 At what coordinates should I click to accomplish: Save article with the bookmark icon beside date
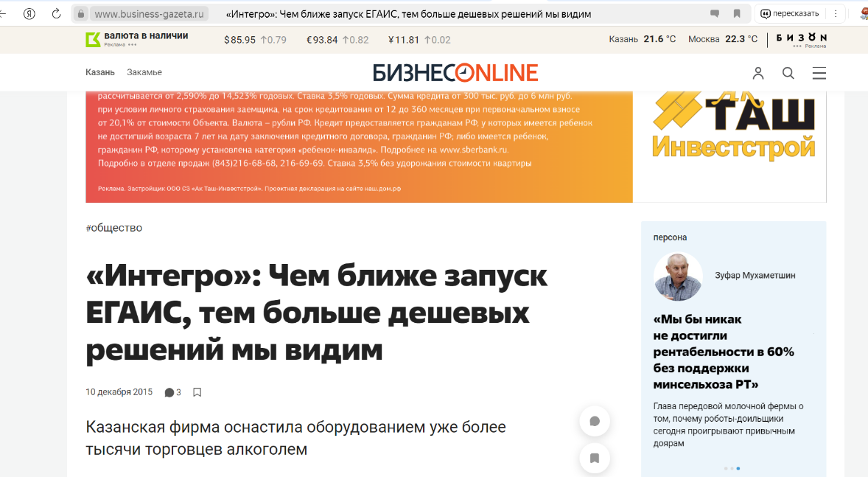click(197, 392)
